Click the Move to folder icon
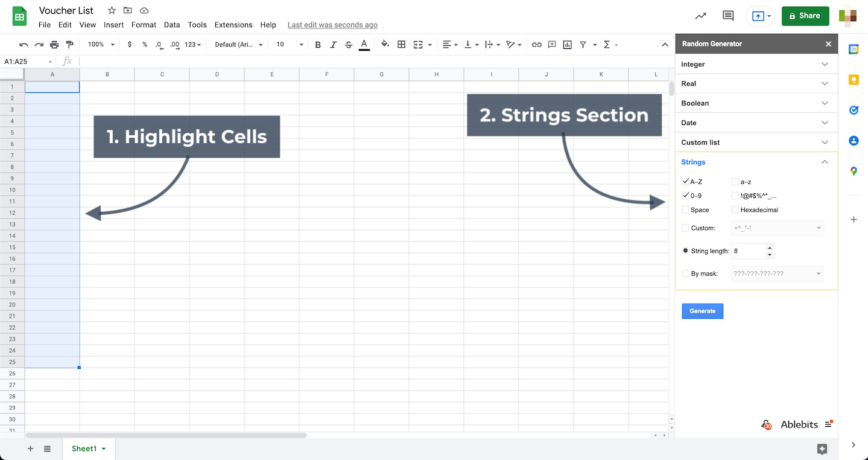 coord(128,11)
